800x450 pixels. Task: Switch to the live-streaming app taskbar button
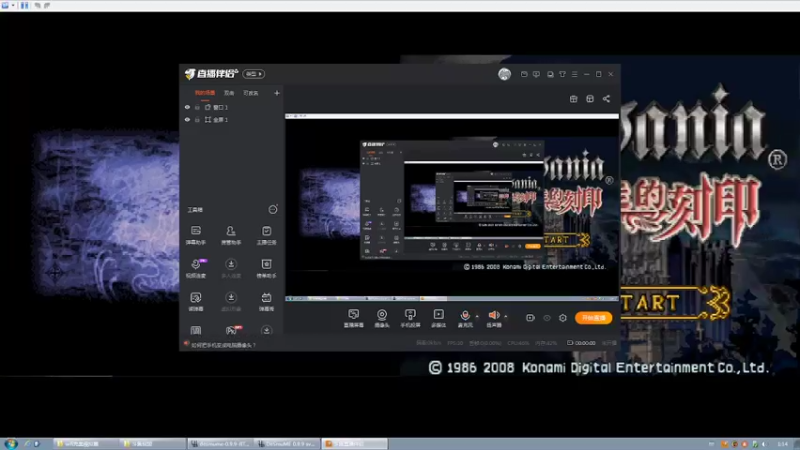pos(354,444)
